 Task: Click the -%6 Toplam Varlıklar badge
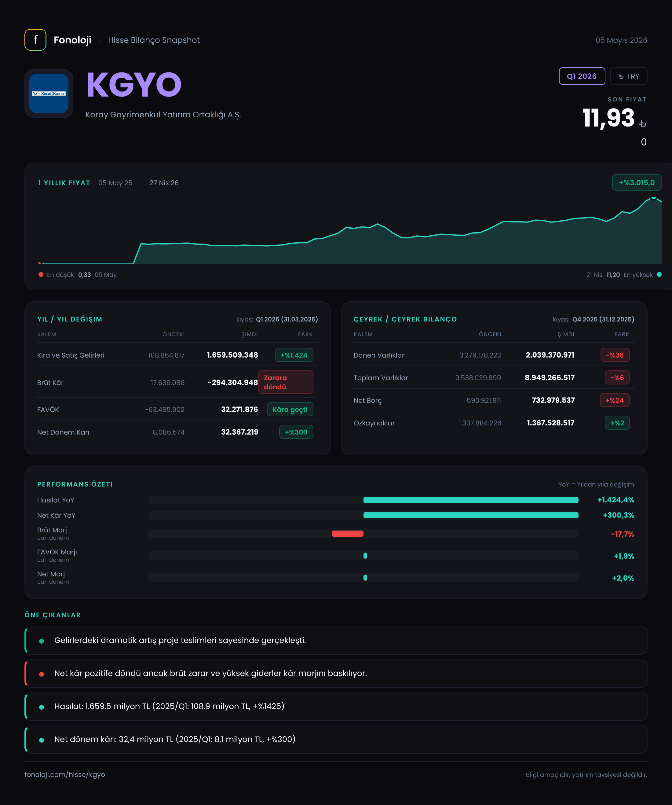tap(617, 377)
